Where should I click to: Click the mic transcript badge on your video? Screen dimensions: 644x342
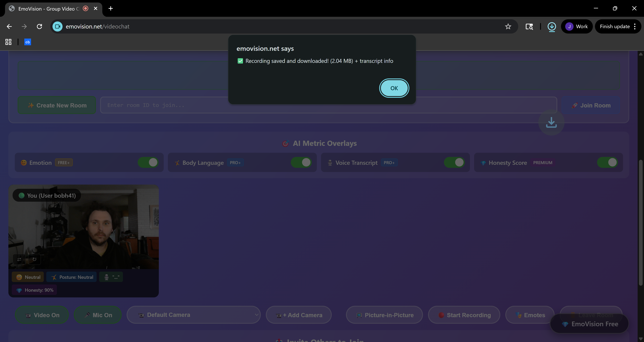tap(111, 277)
